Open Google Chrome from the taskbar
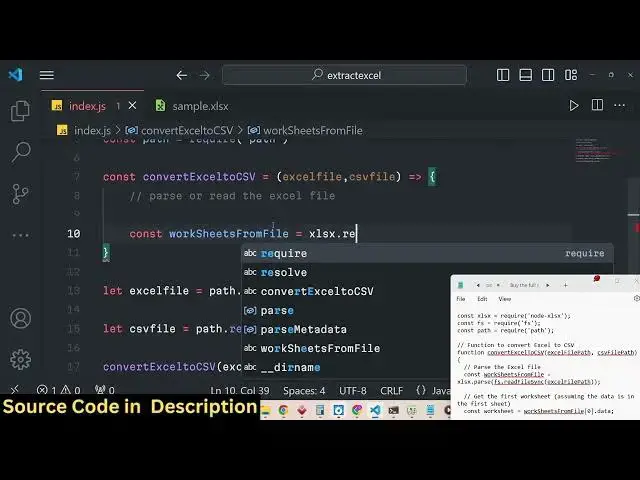This screenshot has height=480, width=640. coord(283,410)
